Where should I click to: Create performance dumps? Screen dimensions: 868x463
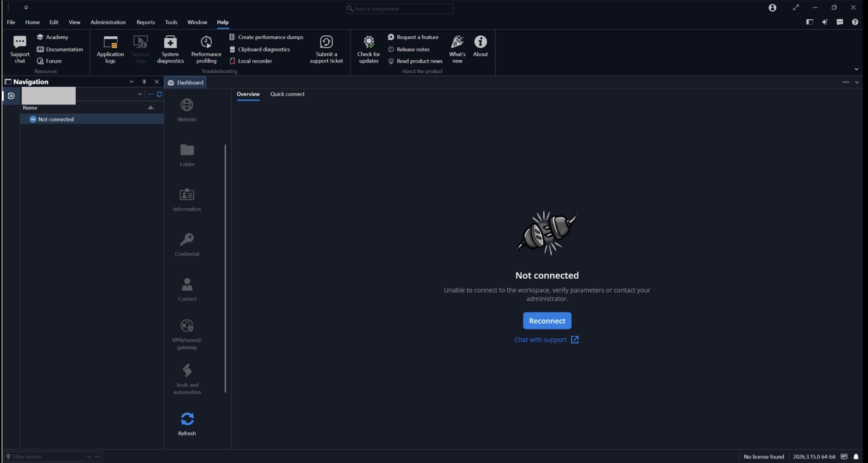coord(266,37)
